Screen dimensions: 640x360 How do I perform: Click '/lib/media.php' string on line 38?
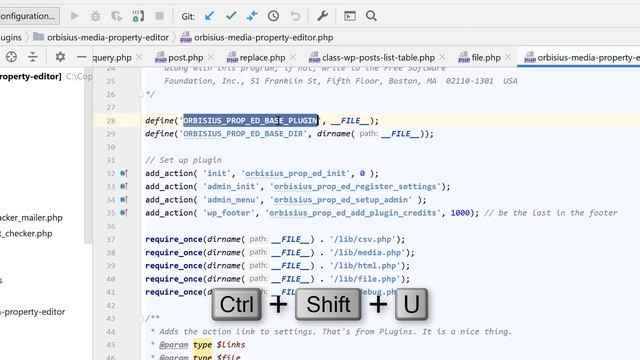(369, 252)
